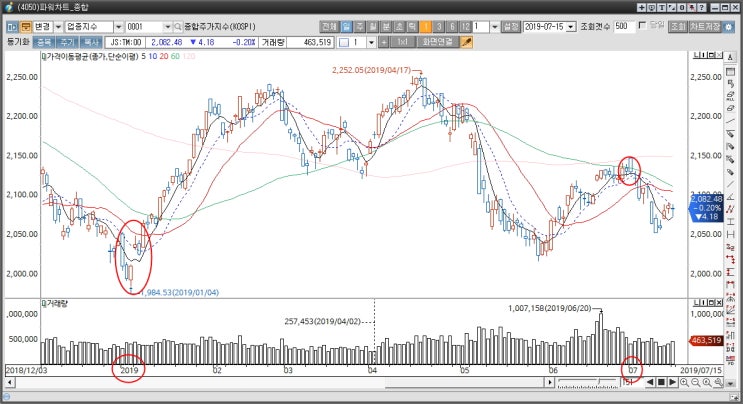Click the zoom-out magnifier below the chart
The height and width of the screenshot is (404, 743).
696,382
